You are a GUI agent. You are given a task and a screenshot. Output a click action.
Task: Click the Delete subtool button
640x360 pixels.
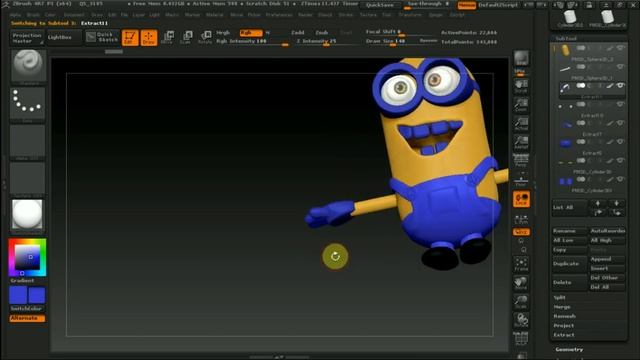570,282
